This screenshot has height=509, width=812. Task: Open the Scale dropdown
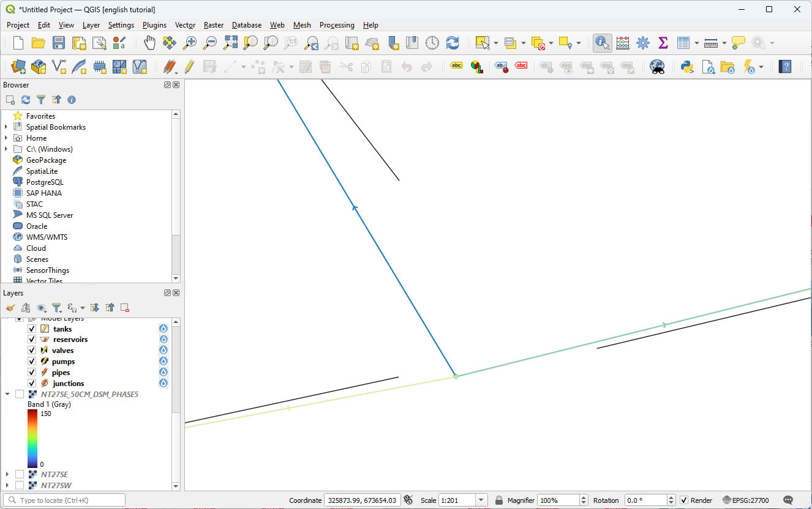tap(481, 500)
